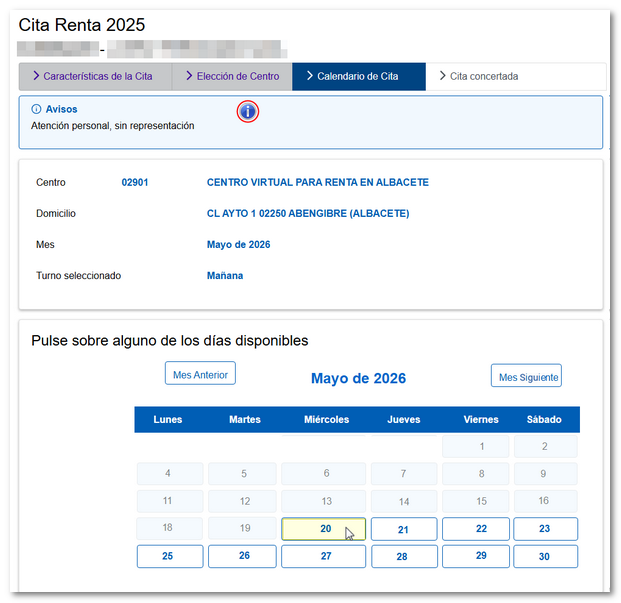Viewport: 621px width, 603px height.
Task: Choose Thursday 21 as appointment day
Action: pos(403,530)
